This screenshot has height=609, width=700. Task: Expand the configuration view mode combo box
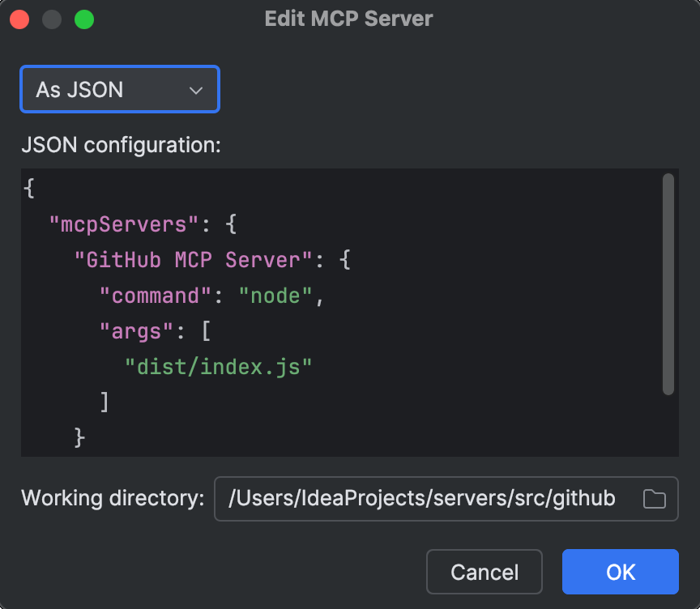(119, 89)
